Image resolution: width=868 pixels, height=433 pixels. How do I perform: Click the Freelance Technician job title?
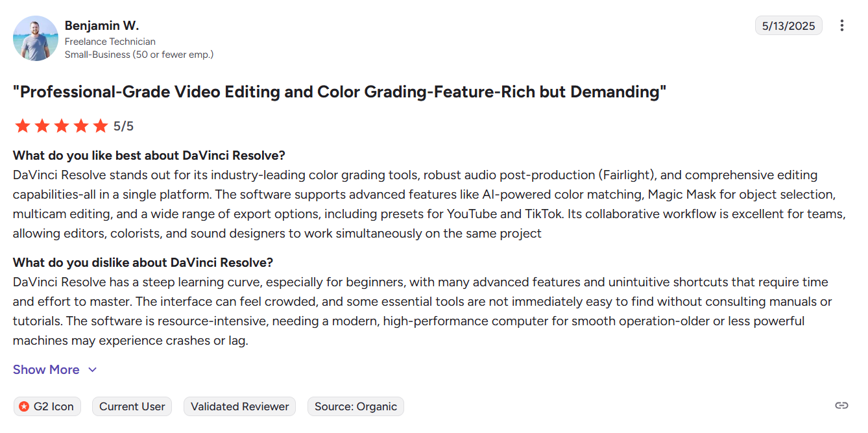click(x=110, y=42)
